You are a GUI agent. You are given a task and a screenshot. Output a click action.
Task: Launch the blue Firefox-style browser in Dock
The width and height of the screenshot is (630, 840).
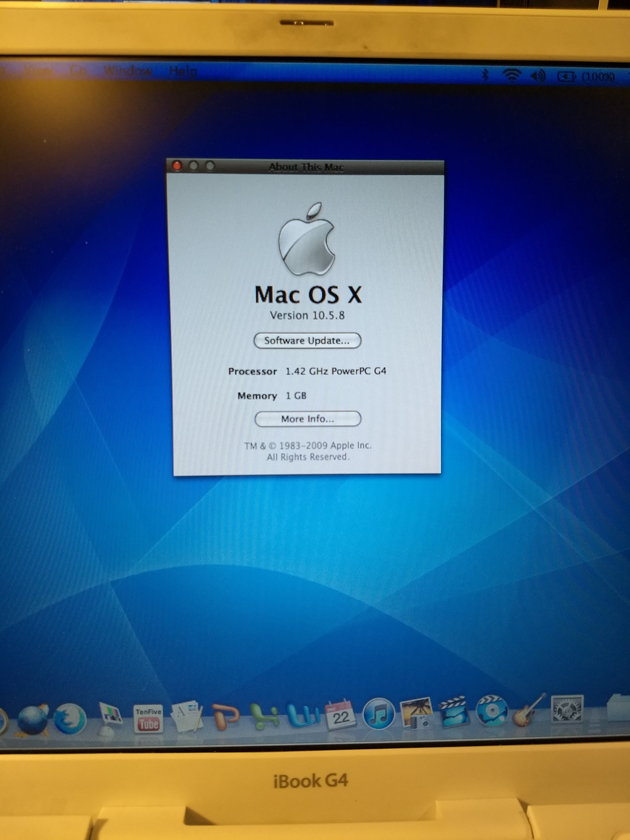70,719
